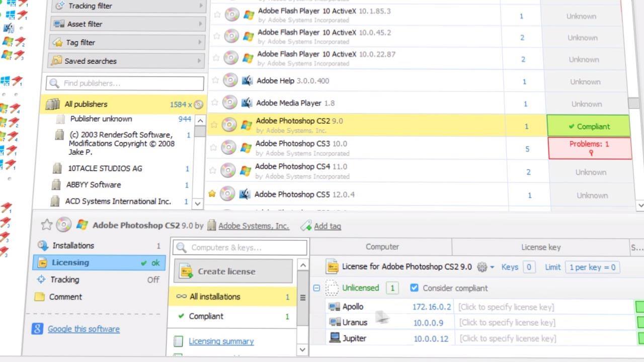Click the Mac icon beside Adobe Media Player

pyautogui.click(x=247, y=103)
